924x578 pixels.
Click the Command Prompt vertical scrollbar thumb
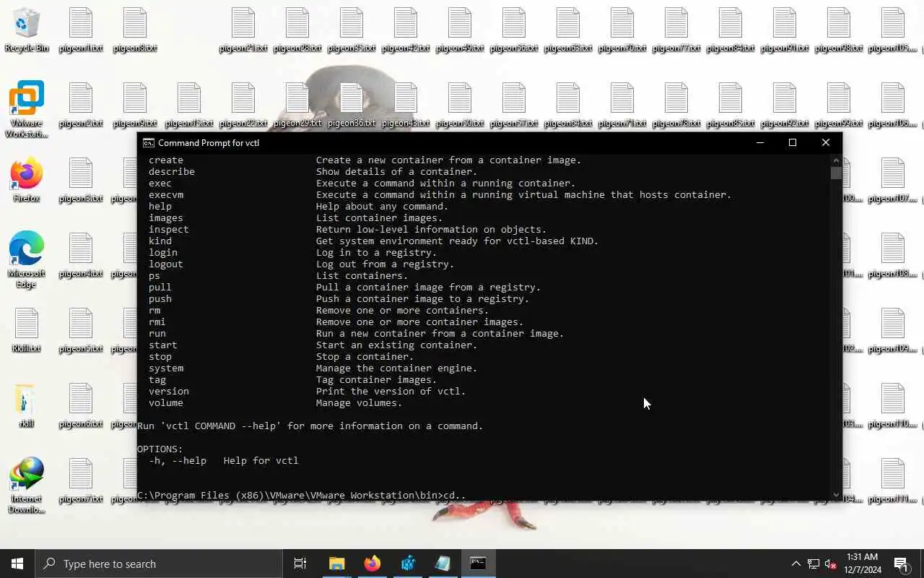click(x=836, y=173)
